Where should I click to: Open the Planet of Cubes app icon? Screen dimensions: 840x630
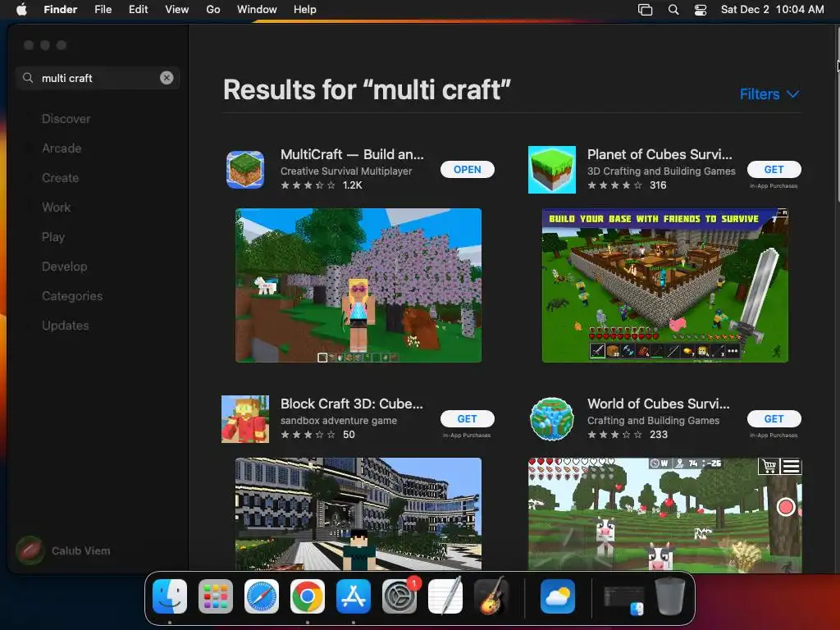coord(552,170)
